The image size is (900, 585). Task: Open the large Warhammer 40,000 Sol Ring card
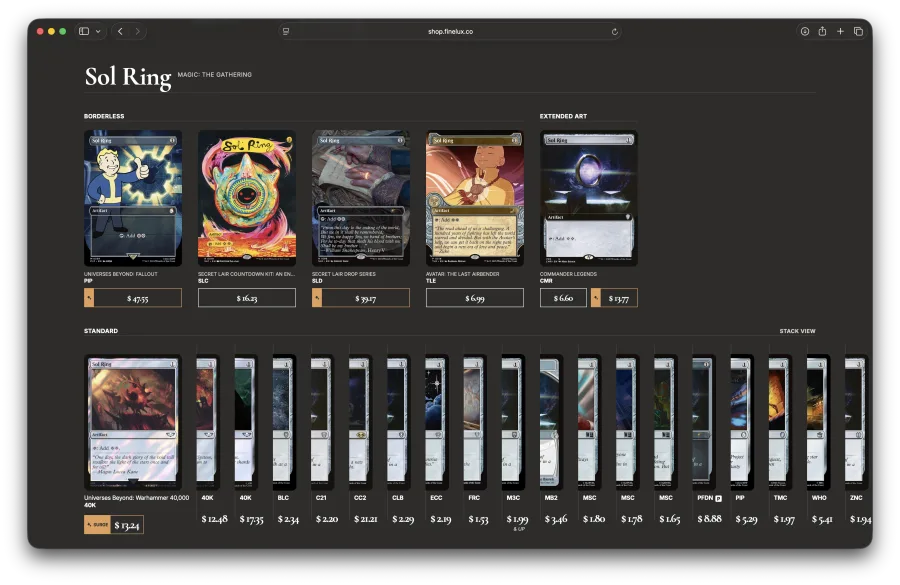click(133, 421)
